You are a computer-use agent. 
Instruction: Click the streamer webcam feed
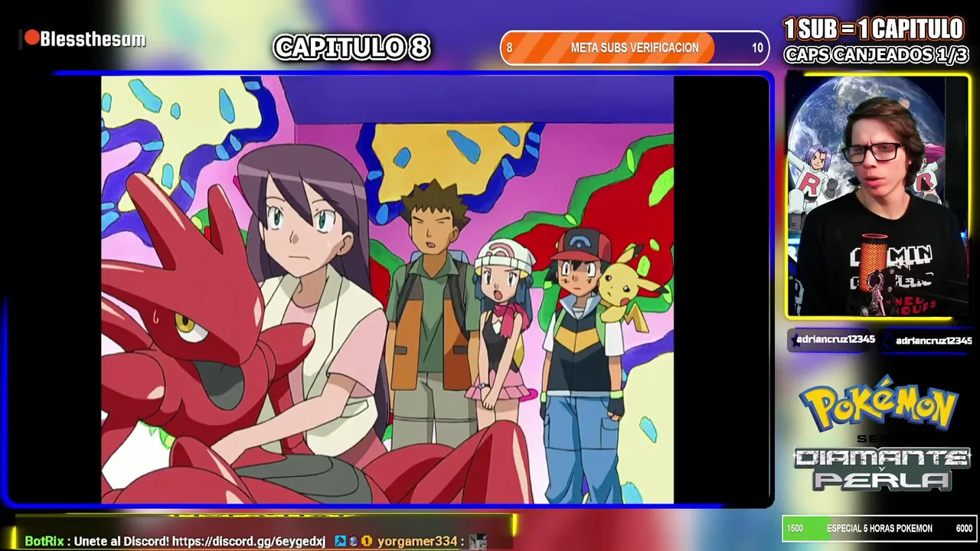877,196
